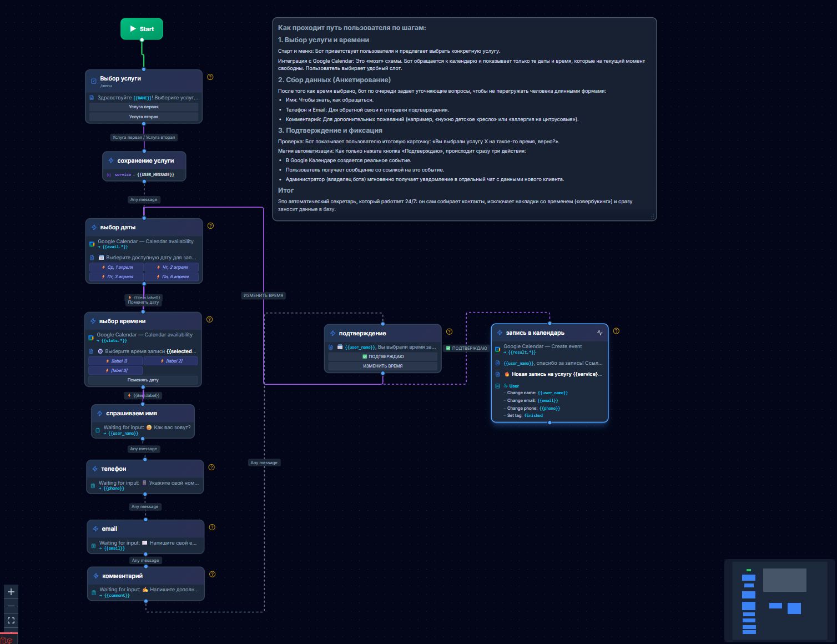Zoom out with the minus button

[11, 606]
